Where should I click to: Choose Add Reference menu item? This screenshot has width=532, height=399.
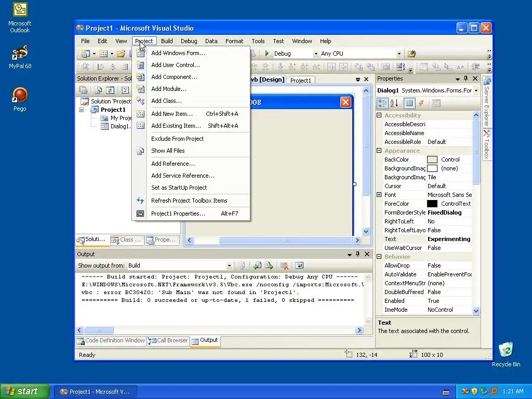tap(191, 164)
